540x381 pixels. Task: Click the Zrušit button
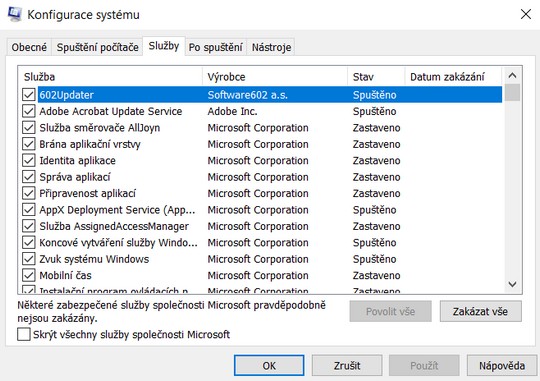pos(347,365)
